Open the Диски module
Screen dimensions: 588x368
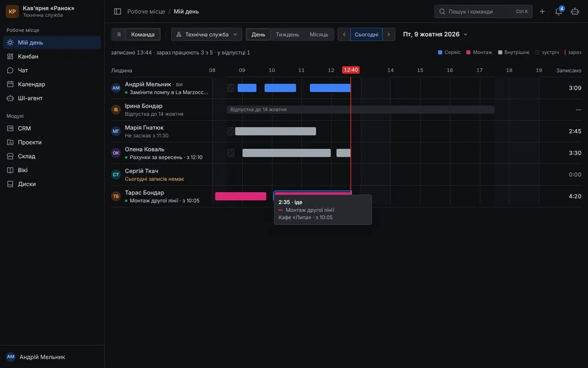tap(52, 184)
